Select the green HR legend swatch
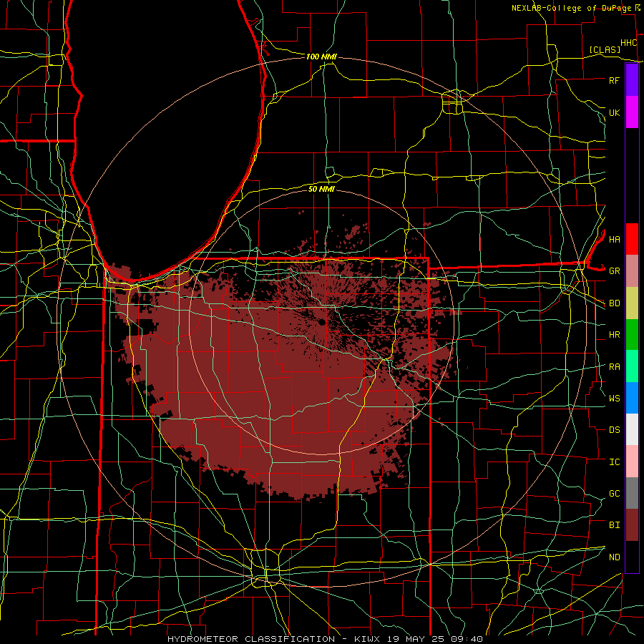 coord(632,335)
